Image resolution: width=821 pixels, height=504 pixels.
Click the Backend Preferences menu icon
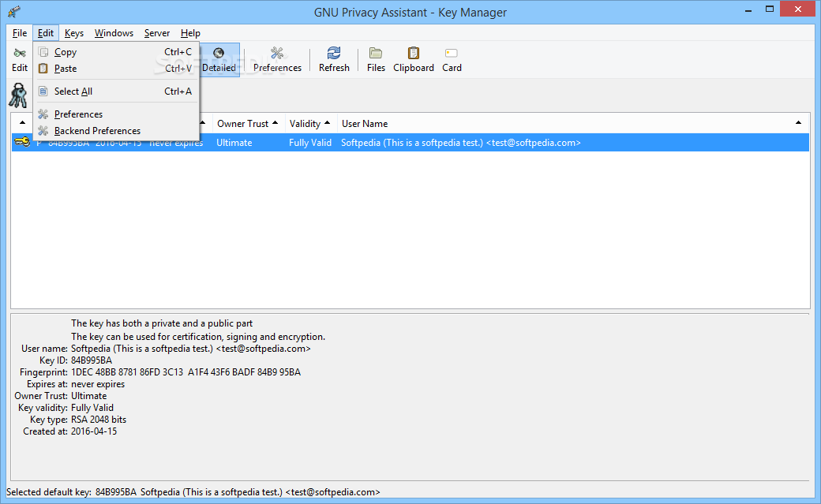click(x=43, y=131)
